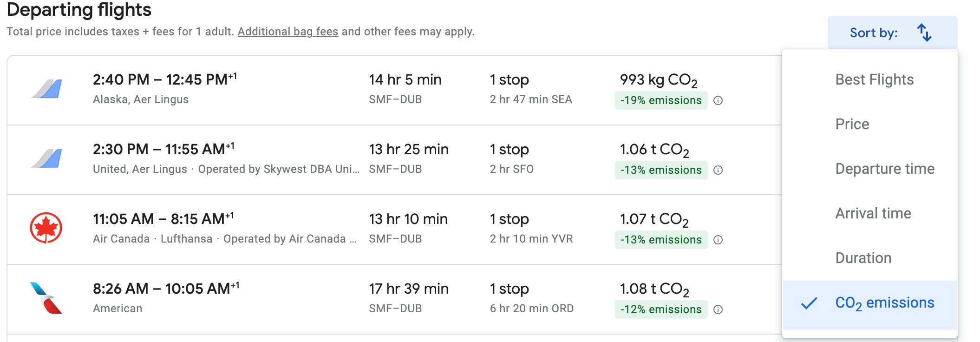Open emissions info icon for 993 kg flight
Screen dimensions: 980x342
[718, 100]
